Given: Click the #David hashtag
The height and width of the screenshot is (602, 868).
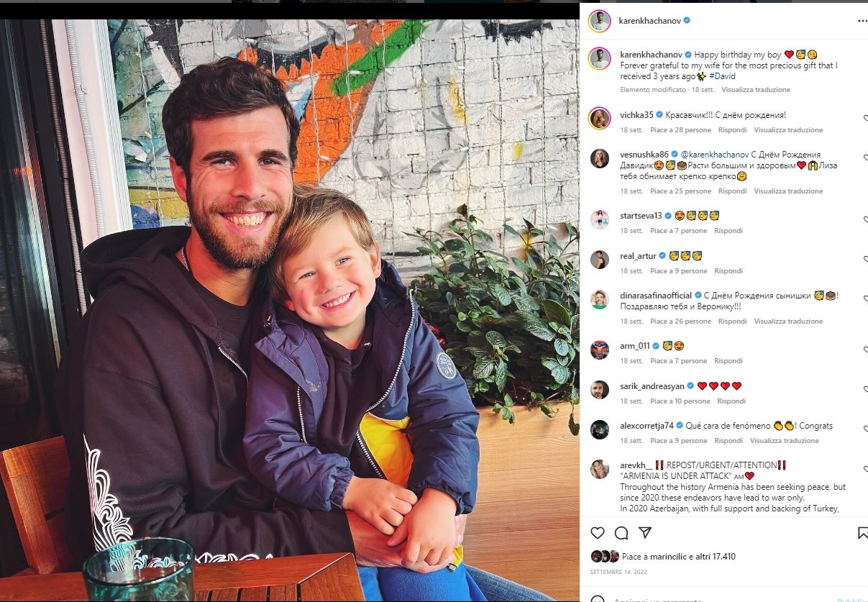Looking at the screenshot, I should 721,76.
